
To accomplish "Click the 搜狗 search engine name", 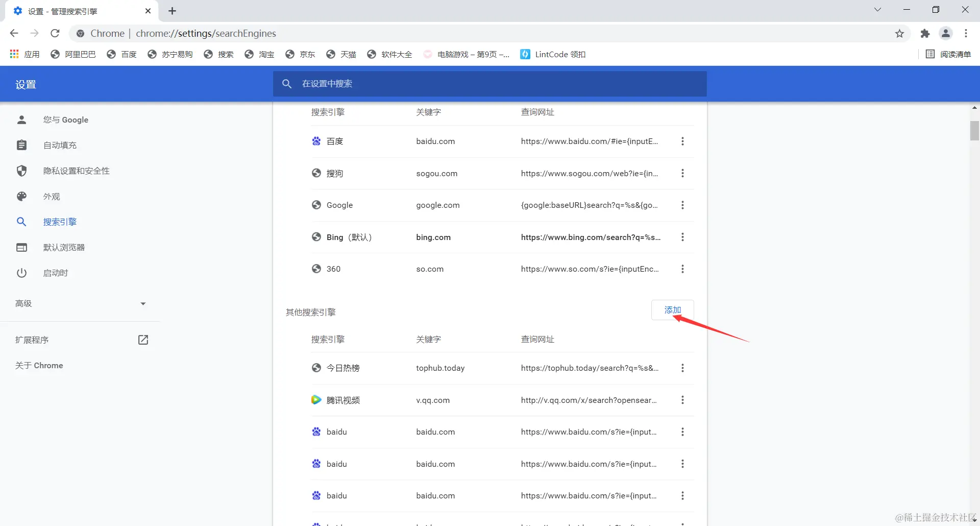I will 335,174.
